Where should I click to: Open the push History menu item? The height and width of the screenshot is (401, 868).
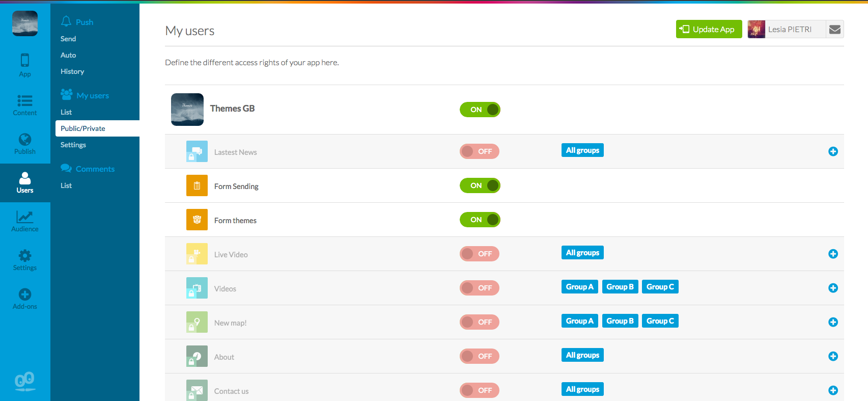[72, 71]
